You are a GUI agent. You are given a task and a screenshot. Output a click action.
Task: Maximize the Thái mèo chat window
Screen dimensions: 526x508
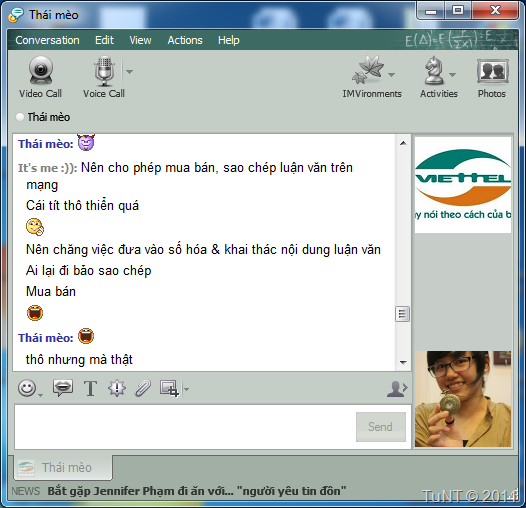(458, 11)
